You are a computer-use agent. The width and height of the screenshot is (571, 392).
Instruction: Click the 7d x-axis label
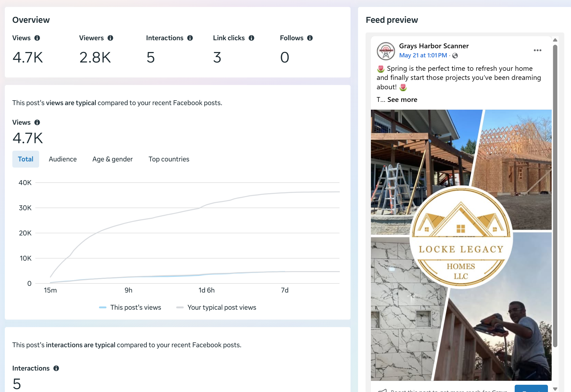pyautogui.click(x=285, y=290)
